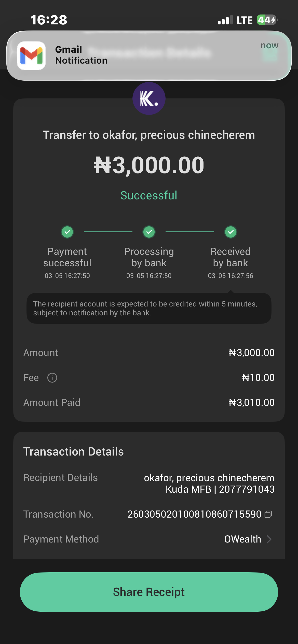
Task: Tap the Fee info icon
Action: (52, 378)
